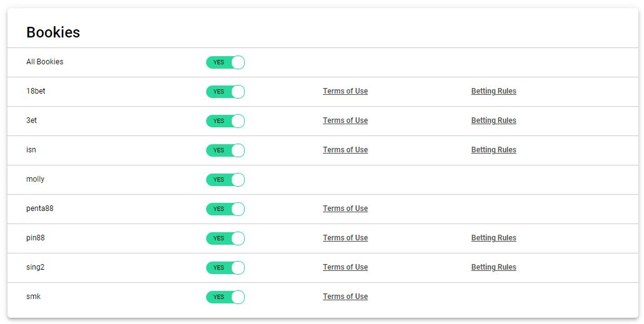This screenshot has height=324, width=644.
Task: View pin88 Betting Rules
Action: tap(493, 238)
